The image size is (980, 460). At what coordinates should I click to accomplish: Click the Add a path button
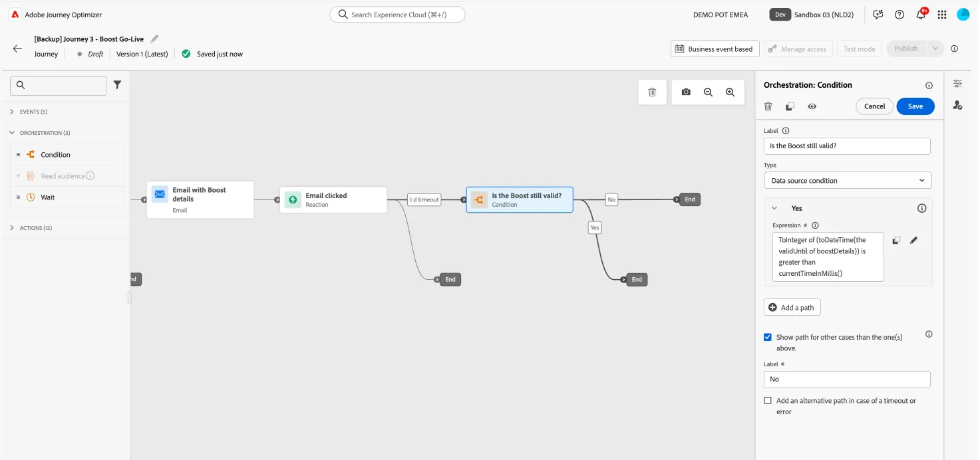[792, 308]
